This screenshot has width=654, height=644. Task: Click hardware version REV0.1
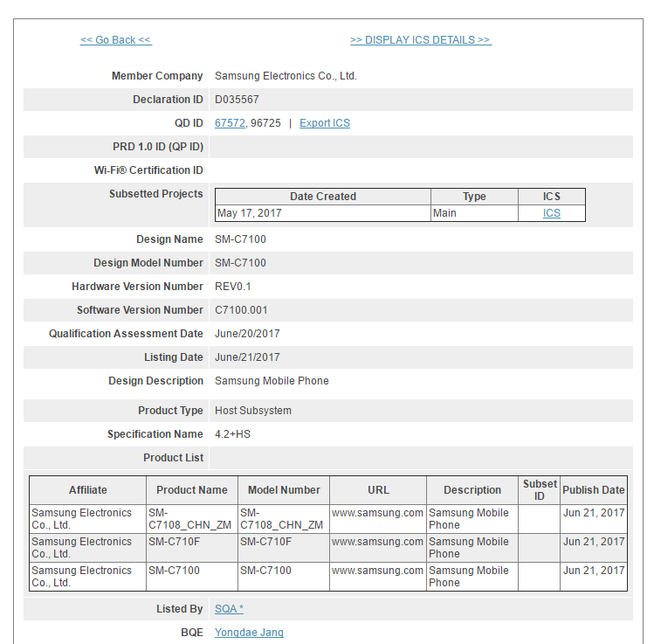[233, 287]
